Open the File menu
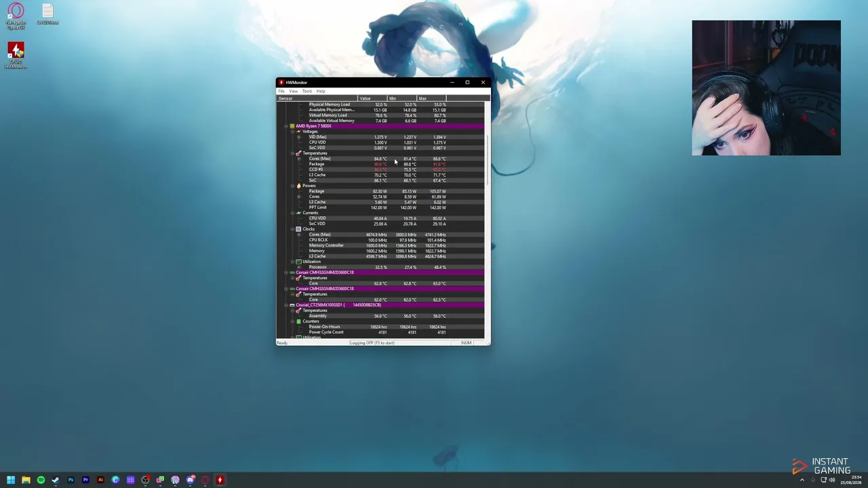This screenshot has width=868, height=488. [x=281, y=91]
